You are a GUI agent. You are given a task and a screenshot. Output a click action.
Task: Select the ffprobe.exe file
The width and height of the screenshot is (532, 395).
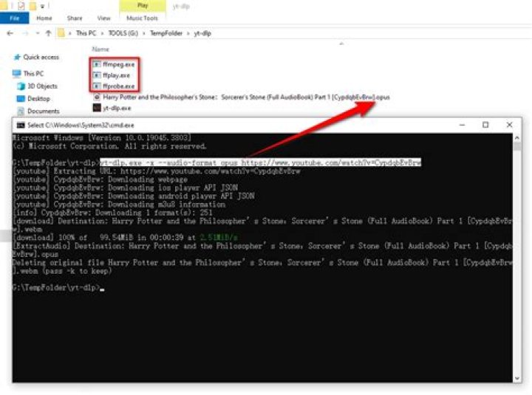(x=119, y=86)
